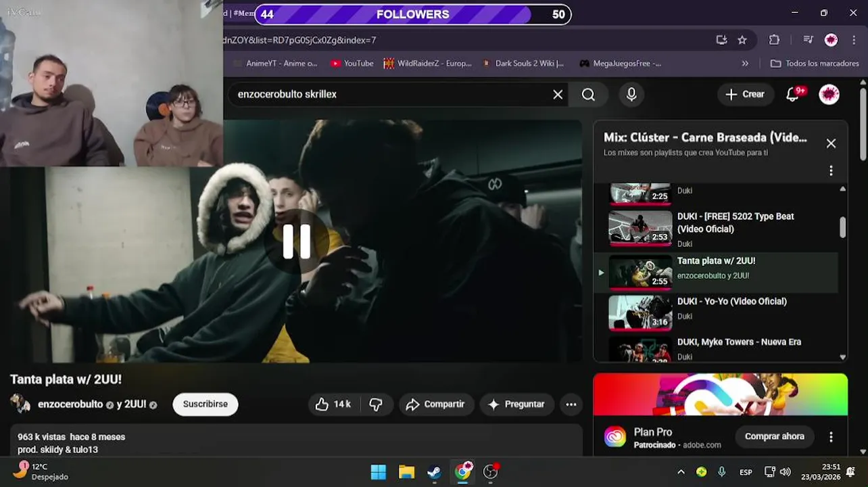868x487 pixels.
Task: Open the notification center bell in the taskbar
Action: click(851, 472)
